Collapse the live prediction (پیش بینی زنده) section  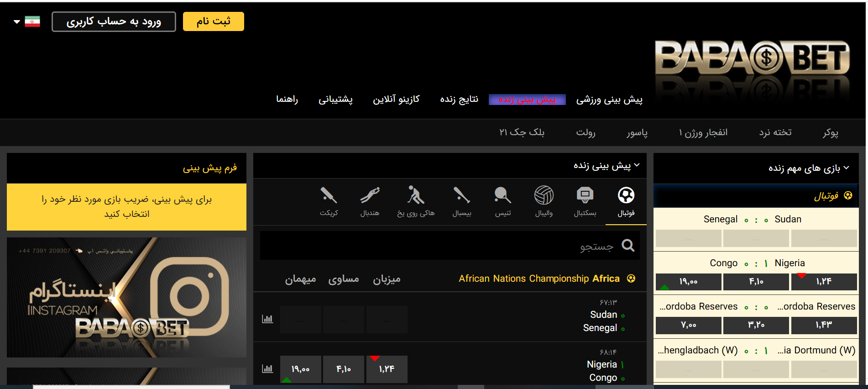click(x=637, y=165)
